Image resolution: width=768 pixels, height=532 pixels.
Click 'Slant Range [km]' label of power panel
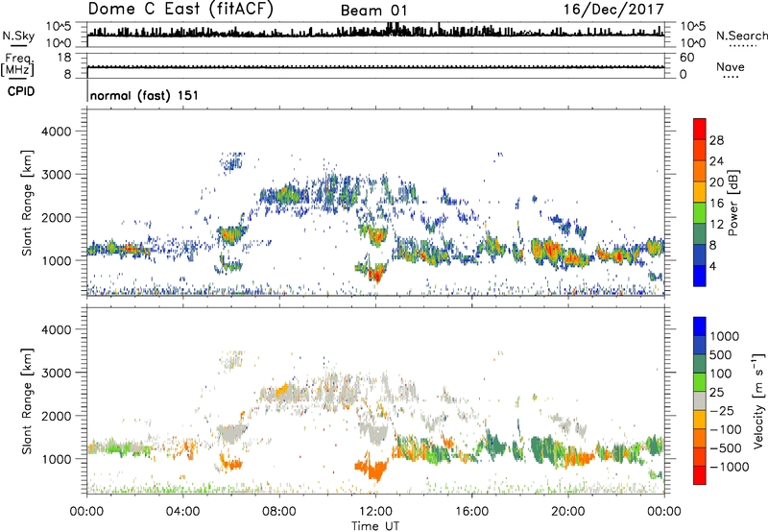[x=27, y=203]
